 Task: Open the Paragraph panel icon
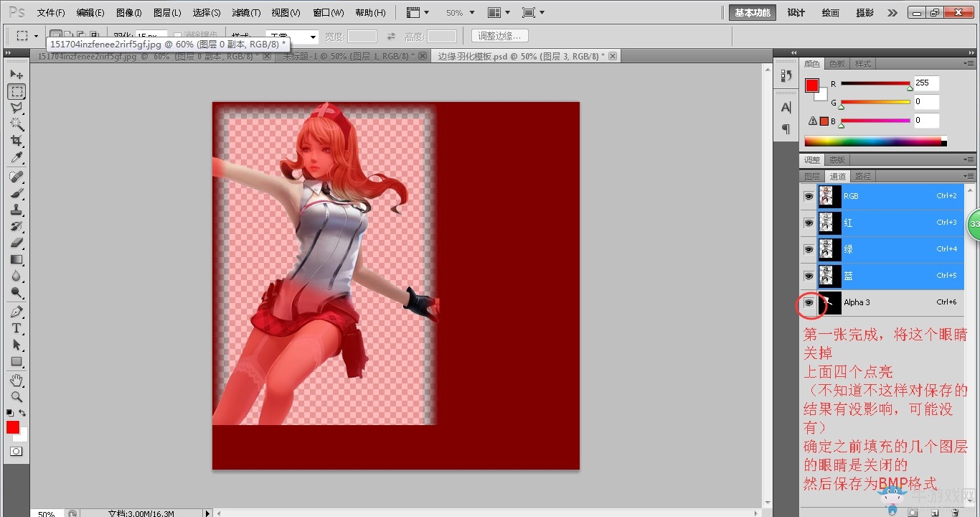(x=786, y=129)
